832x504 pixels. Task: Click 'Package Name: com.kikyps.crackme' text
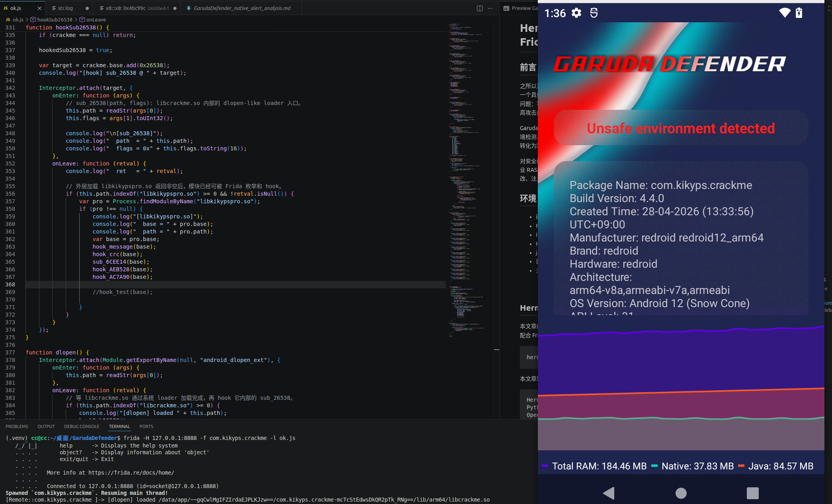(661, 185)
